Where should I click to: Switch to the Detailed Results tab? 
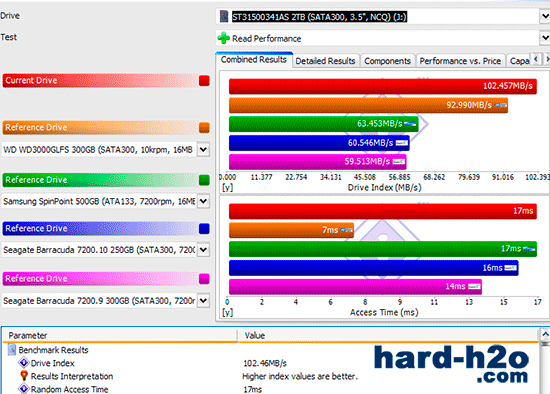(325, 61)
